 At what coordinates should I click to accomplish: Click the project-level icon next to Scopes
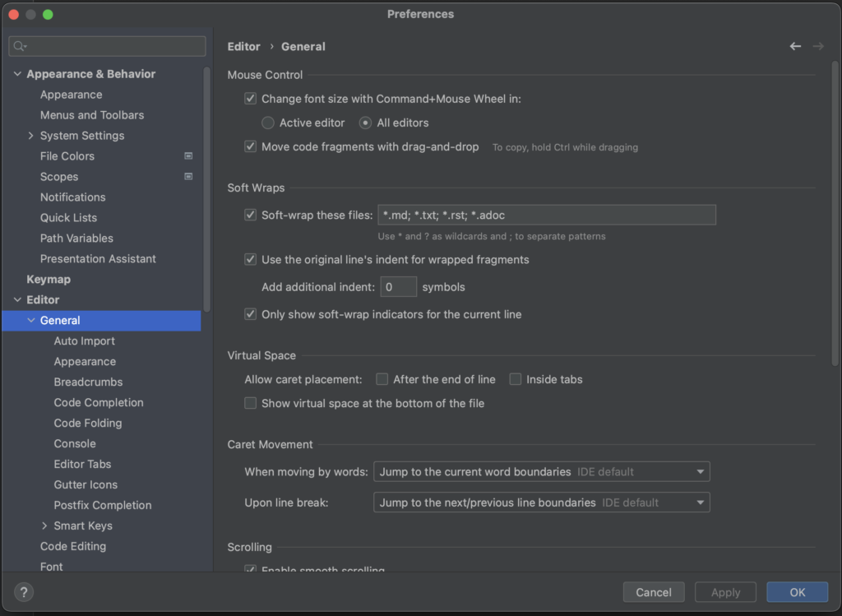coord(187,176)
